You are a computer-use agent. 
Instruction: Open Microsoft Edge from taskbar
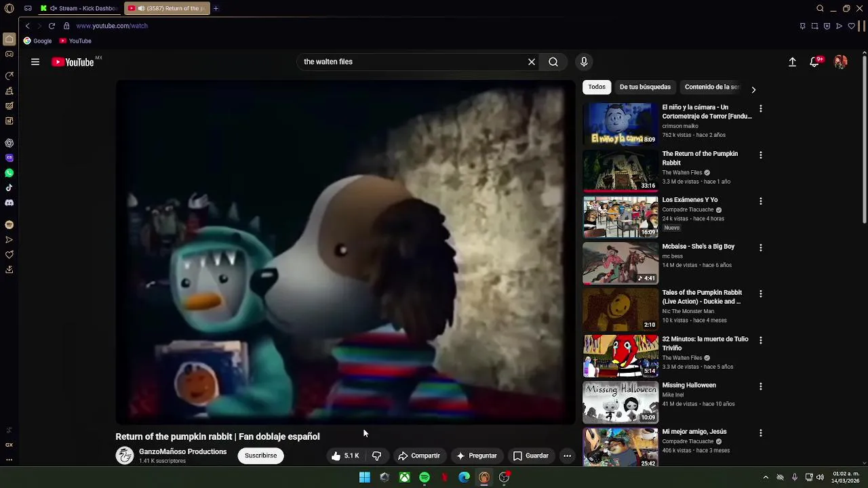tap(465, 477)
